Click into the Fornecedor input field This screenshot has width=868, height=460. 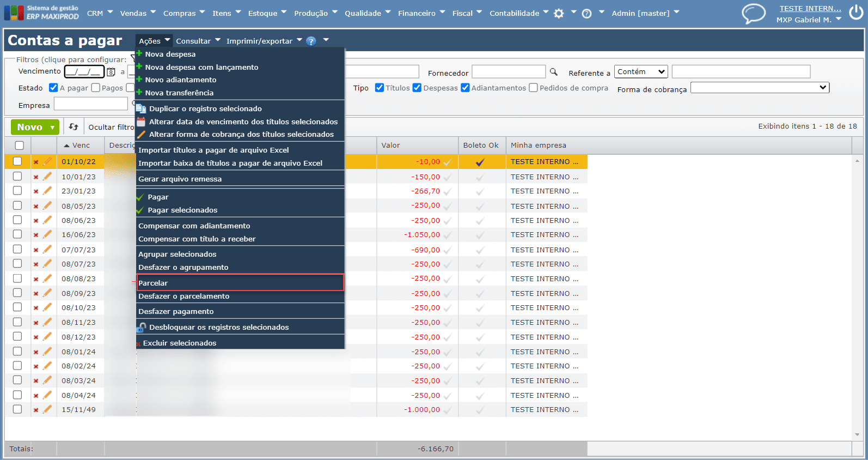tap(508, 72)
